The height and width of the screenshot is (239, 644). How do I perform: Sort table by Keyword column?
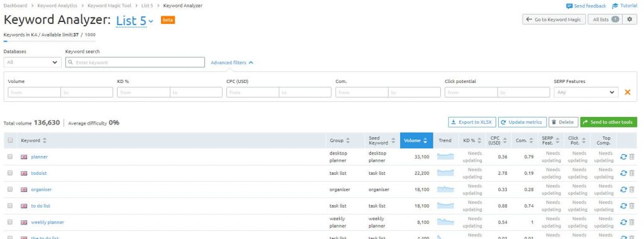(x=34, y=140)
